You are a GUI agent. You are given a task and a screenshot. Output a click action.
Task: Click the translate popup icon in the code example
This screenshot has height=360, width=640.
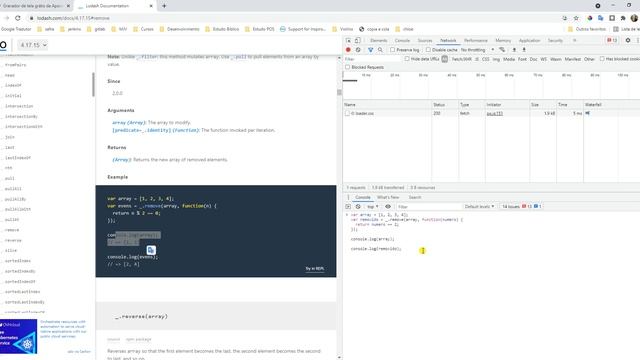pyautogui.click(x=151, y=250)
